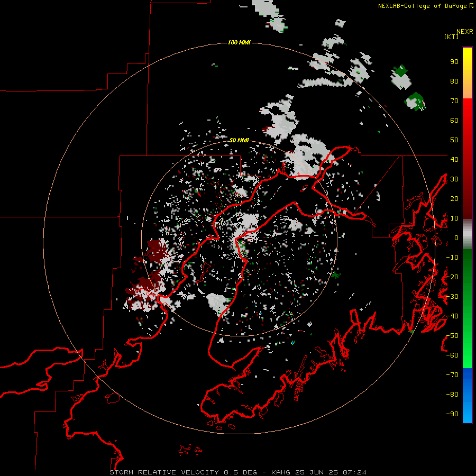The height and width of the screenshot is (476, 476).
Task: Click the '0' value on the velocity scale
Action: coord(456,237)
